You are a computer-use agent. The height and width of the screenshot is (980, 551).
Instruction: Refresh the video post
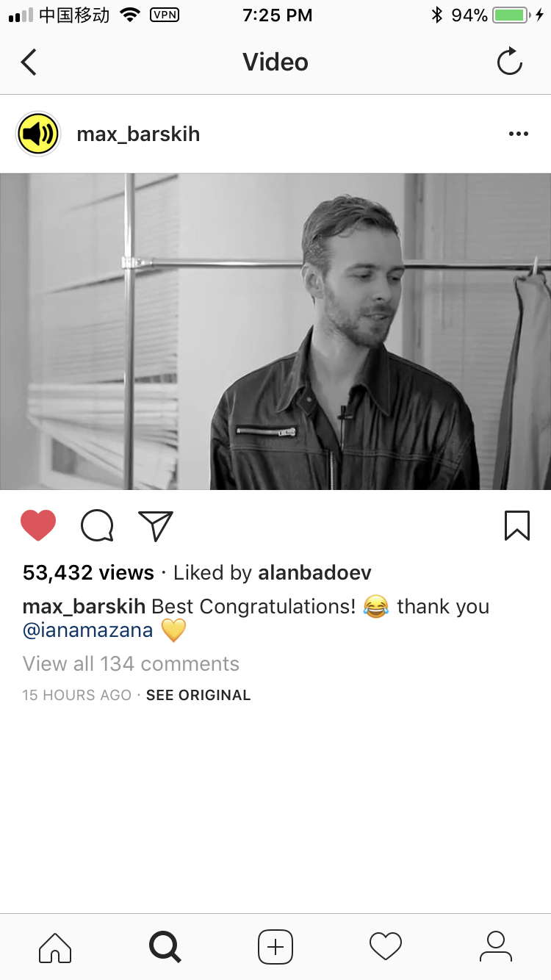click(x=509, y=62)
